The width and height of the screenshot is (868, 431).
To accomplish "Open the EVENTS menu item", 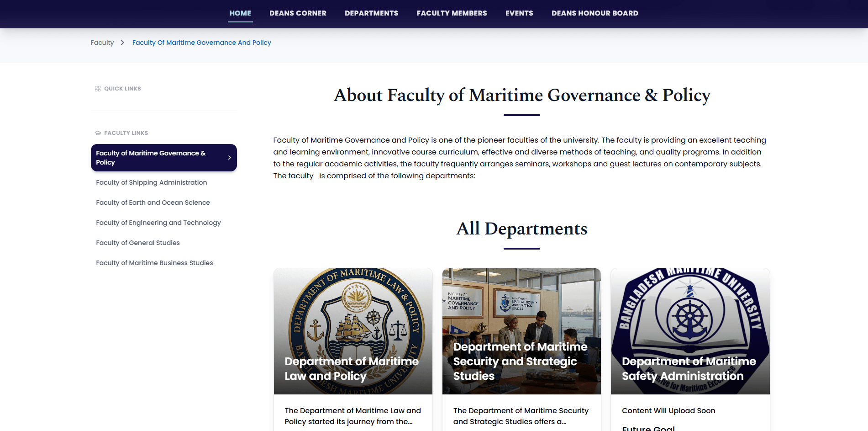I will pyautogui.click(x=519, y=13).
